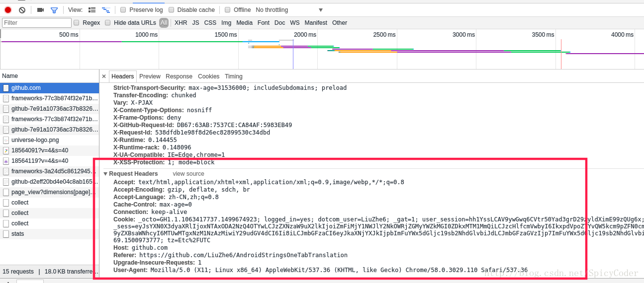Filter requests by XHR

pos(181,23)
